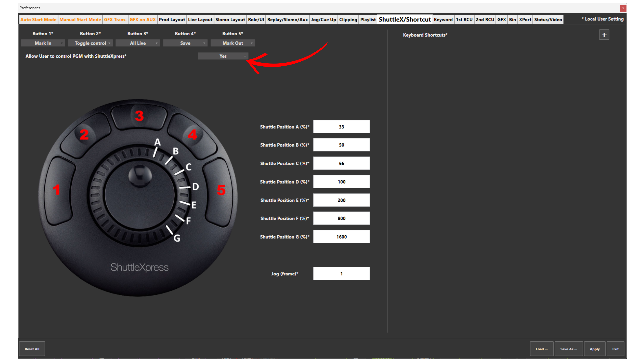Click the 'Shuttle Position A (%)*' label
This screenshot has width=644, height=362.
click(x=285, y=127)
